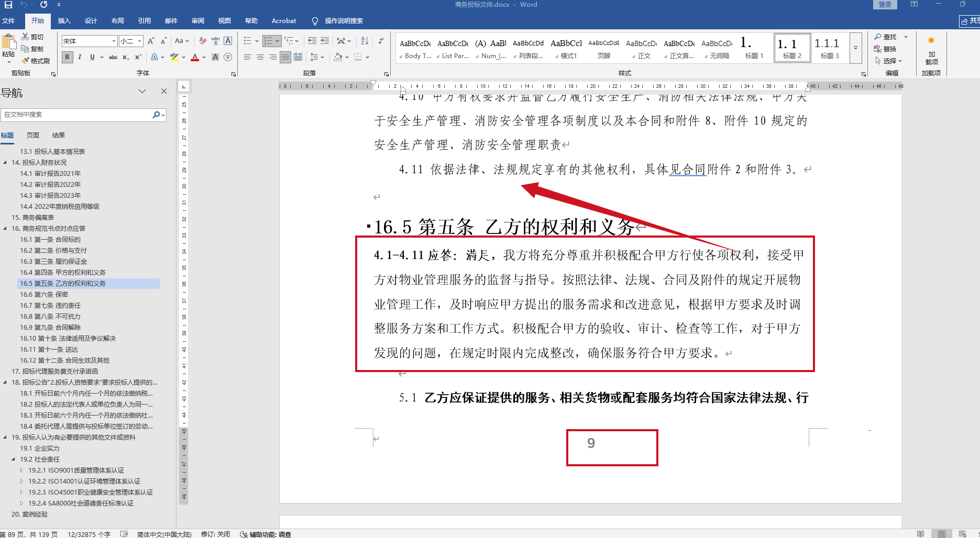Open the navigation pane options chevron
Image resolution: width=980 pixels, height=538 pixels.
click(142, 91)
